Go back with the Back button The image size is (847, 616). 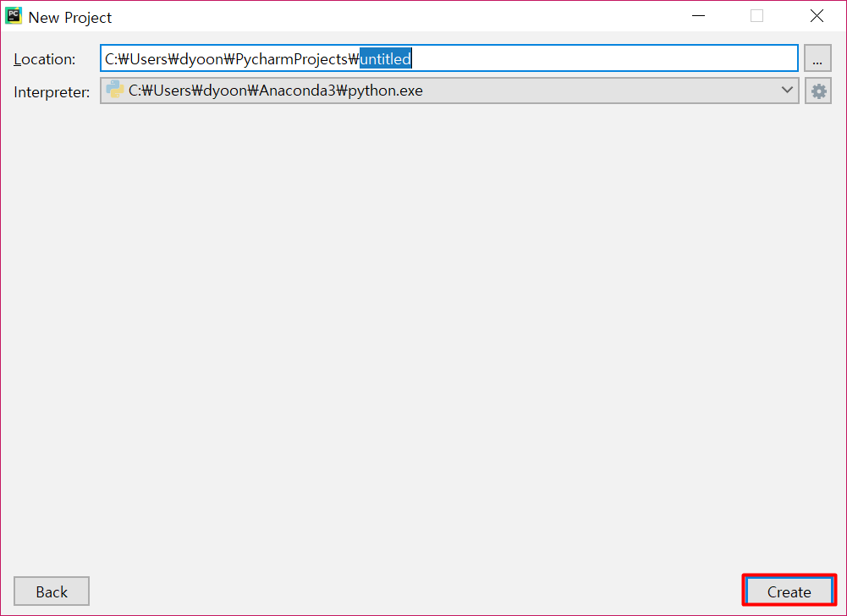(x=52, y=591)
